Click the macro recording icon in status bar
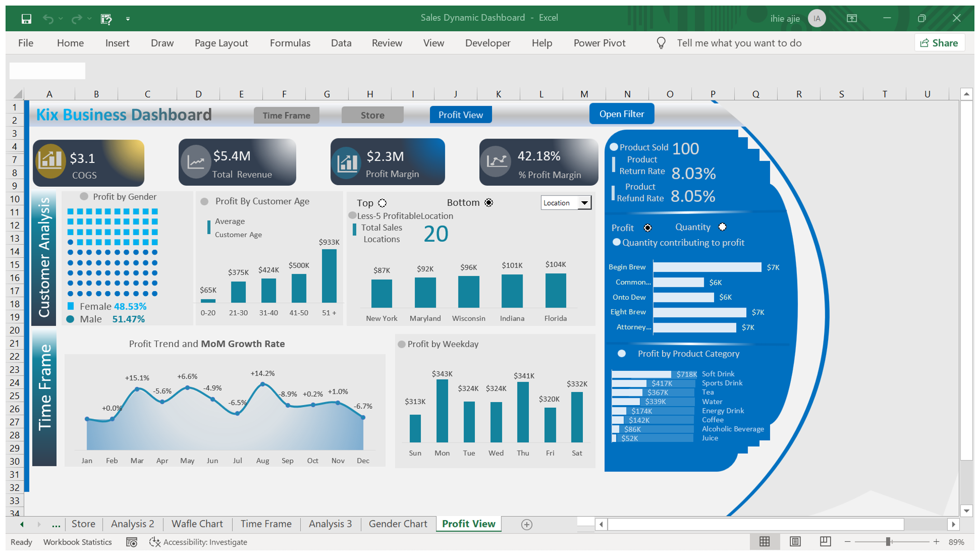980x556 pixels. pos(132,542)
